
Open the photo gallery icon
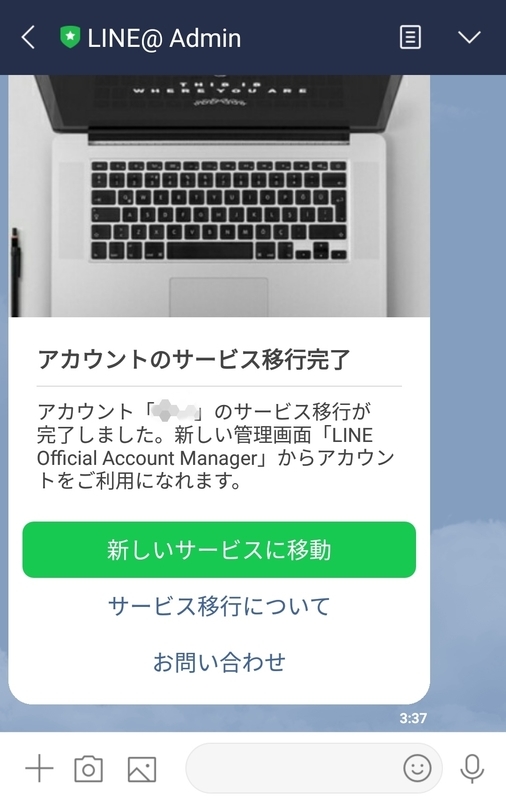click(142, 769)
